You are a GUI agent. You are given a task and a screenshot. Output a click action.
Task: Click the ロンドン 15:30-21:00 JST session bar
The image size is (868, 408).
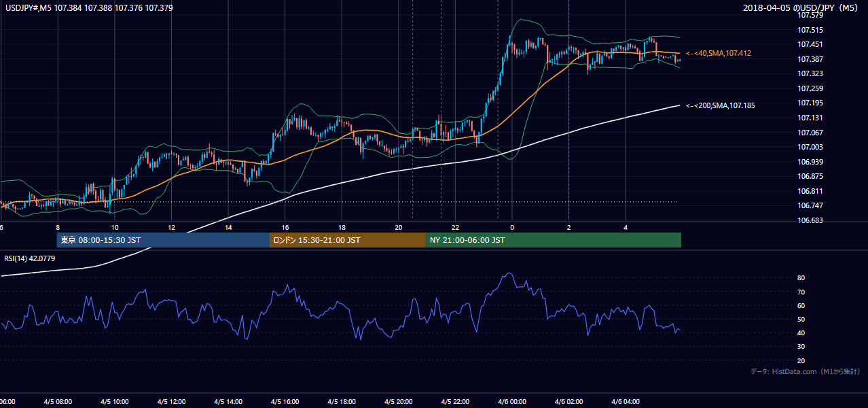click(x=348, y=240)
